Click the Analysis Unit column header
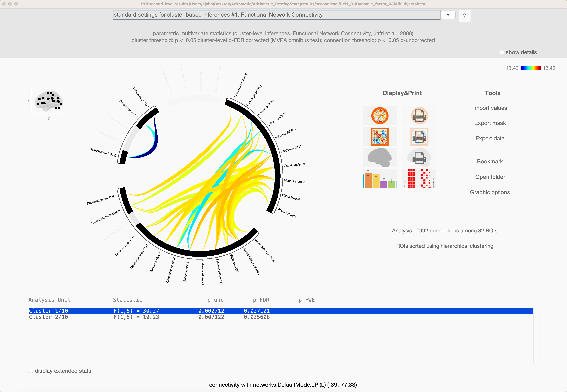The image size is (567, 392). [49, 300]
